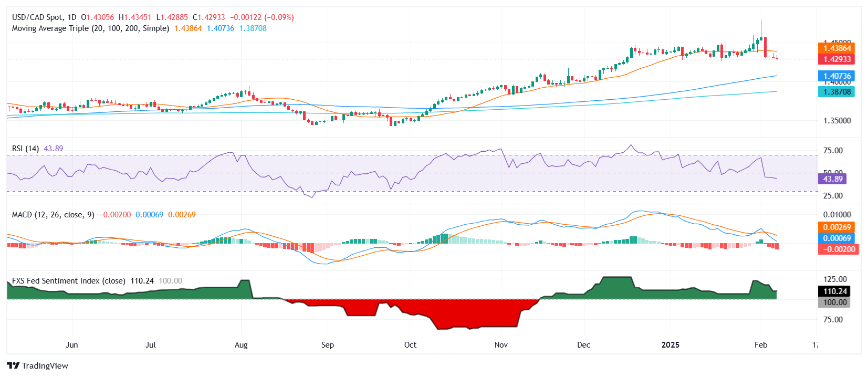Click the blue 1.40736 moving average tag

[x=836, y=76]
